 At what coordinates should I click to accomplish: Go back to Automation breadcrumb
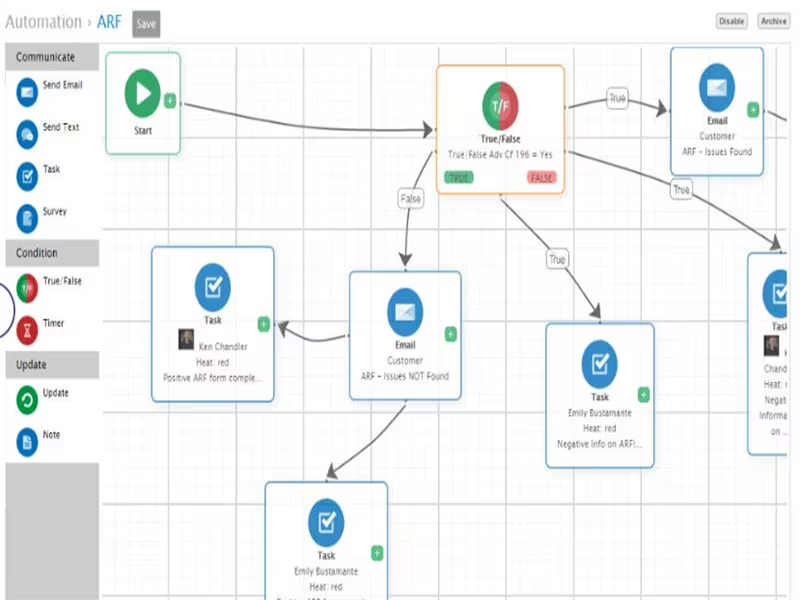[x=43, y=22]
